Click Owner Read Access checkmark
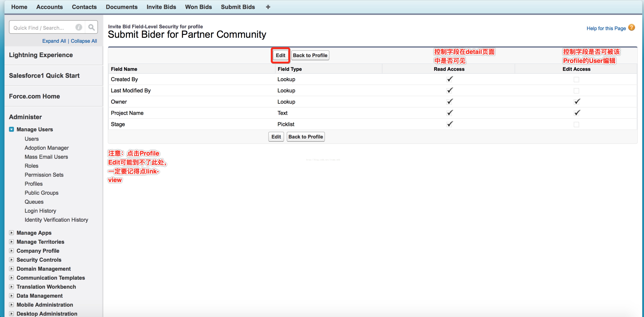The image size is (644, 317). pos(450,102)
